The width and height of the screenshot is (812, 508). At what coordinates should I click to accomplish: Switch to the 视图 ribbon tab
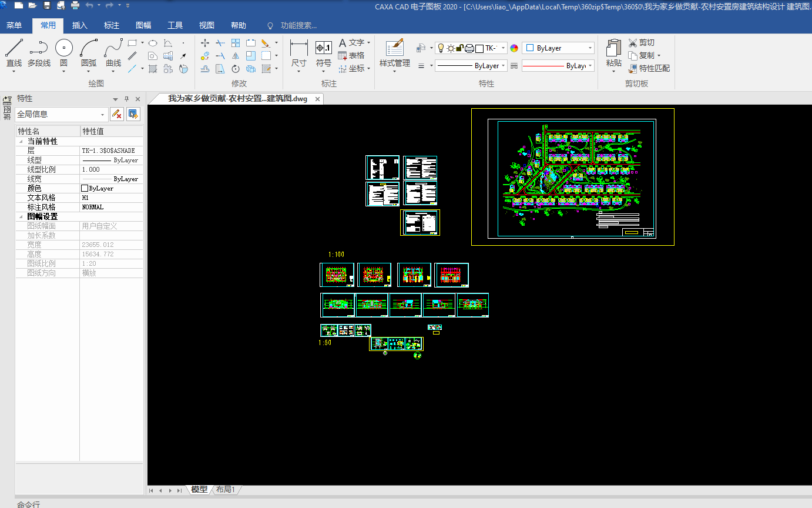207,25
